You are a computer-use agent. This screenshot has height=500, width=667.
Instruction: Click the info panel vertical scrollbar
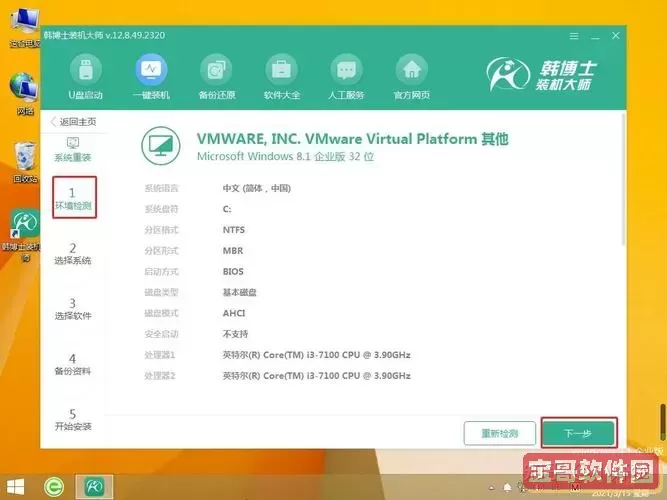pyautogui.click(x=624, y=179)
